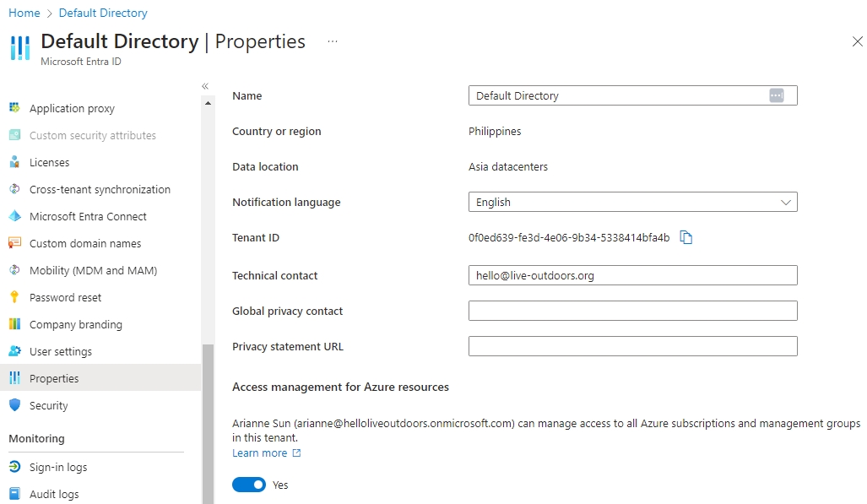The width and height of the screenshot is (867, 504).
Task: Click the Application proxy icon in sidebar
Action: (14, 108)
